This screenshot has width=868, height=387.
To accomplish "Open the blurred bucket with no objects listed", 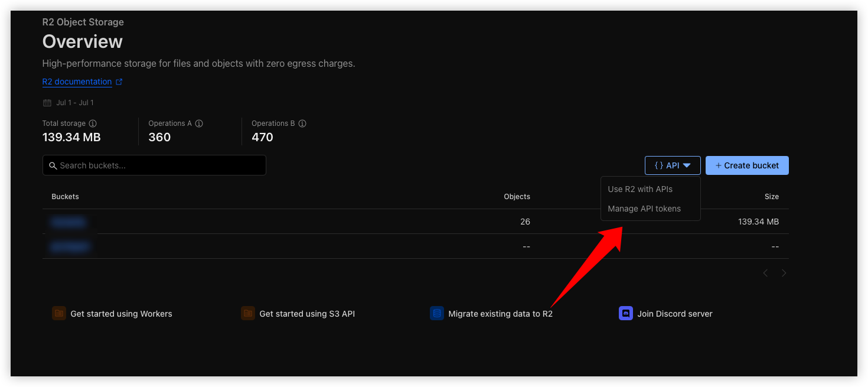I will click(x=70, y=246).
